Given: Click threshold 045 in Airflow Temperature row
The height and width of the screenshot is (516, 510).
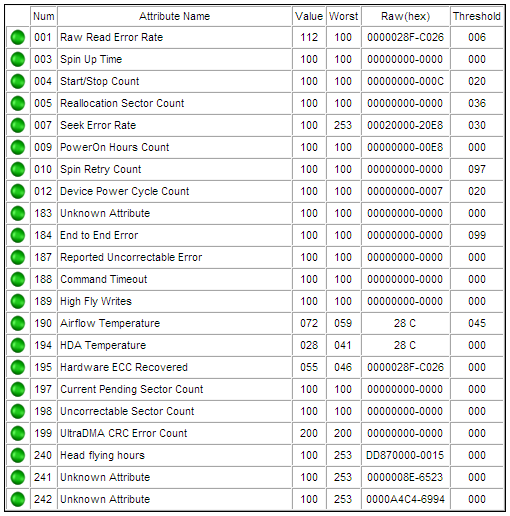Looking at the screenshot, I should (477, 323).
